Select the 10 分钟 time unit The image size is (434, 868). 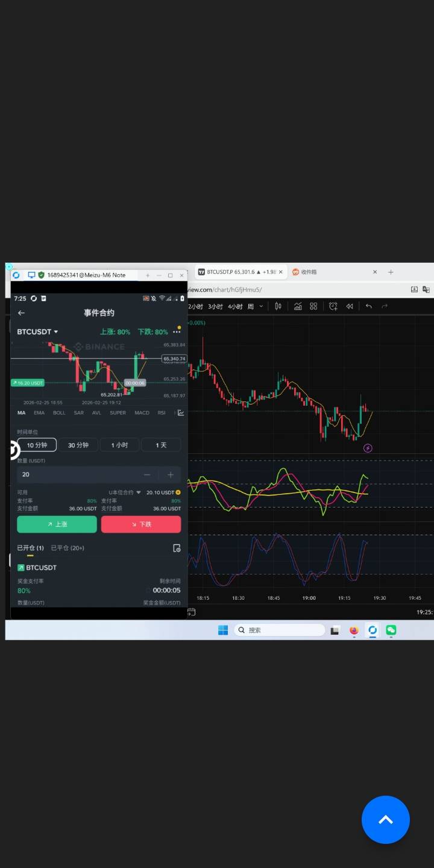(37, 445)
